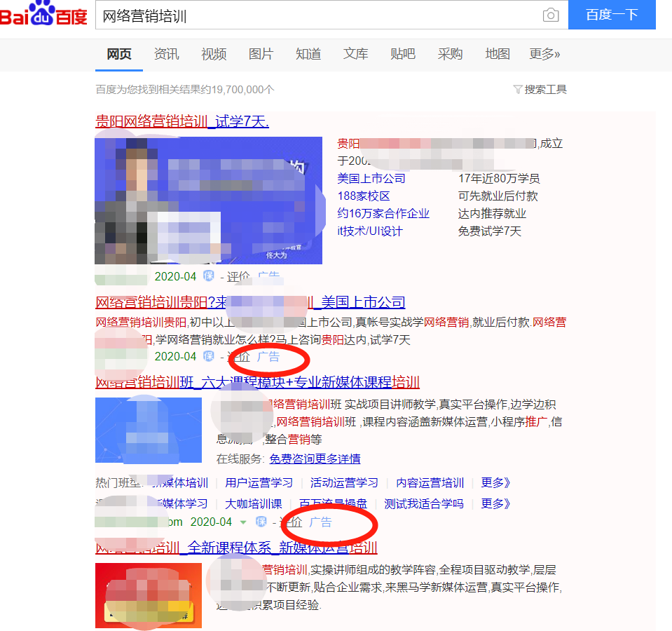Expand the 更多» tab menu
672x631 pixels.
point(544,54)
